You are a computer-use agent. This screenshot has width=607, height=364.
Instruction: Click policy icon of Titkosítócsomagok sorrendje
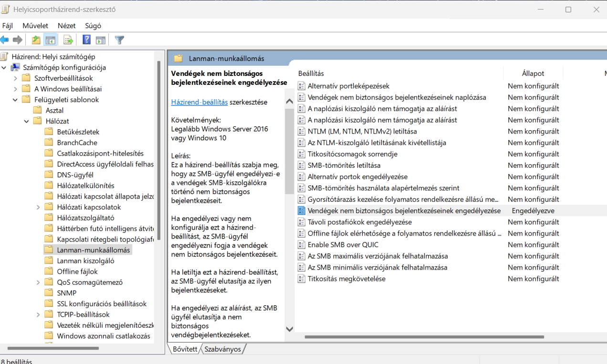(301, 154)
